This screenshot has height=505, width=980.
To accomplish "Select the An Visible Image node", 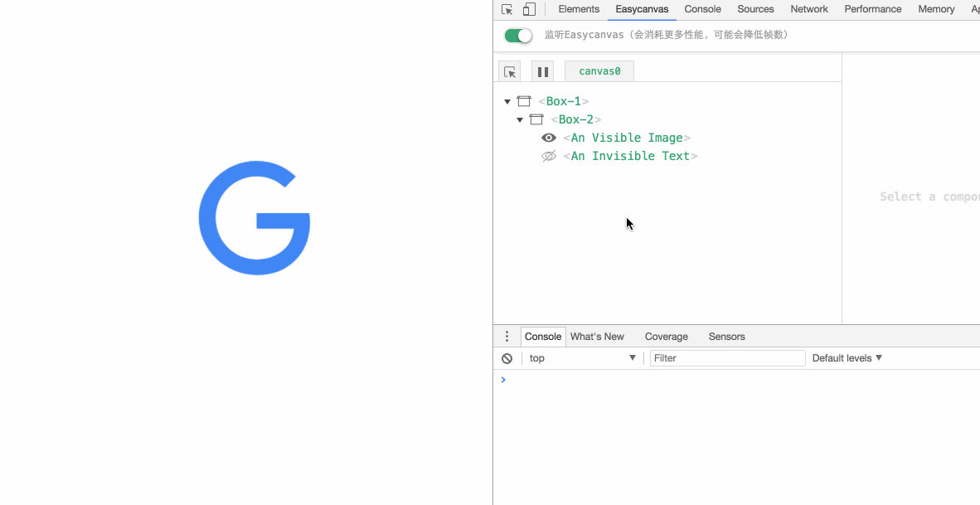I will click(627, 138).
